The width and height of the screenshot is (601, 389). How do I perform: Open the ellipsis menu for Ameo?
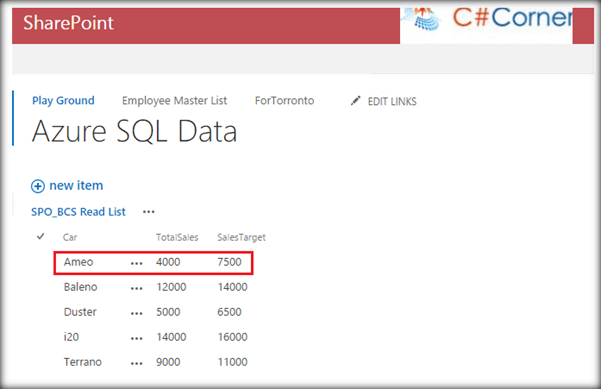coord(137,263)
